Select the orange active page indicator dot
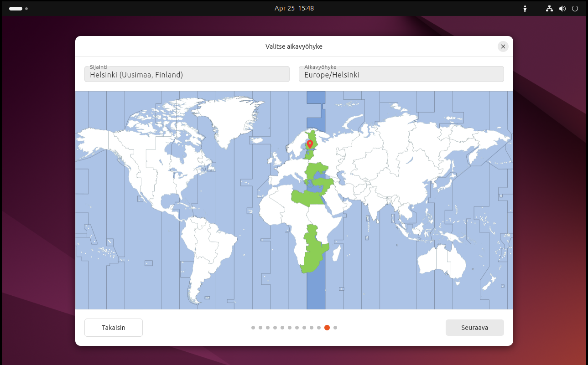The image size is (588, 365). 327,328
